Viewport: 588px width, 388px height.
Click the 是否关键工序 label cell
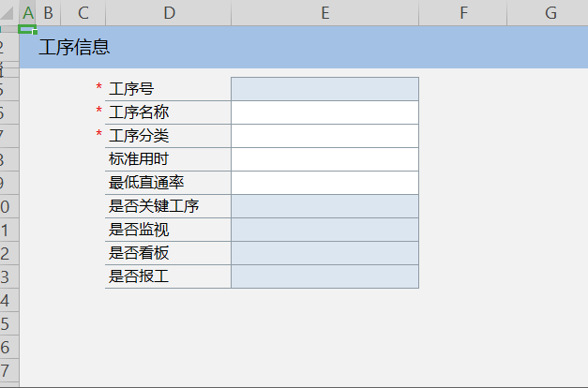pos(154,206)
